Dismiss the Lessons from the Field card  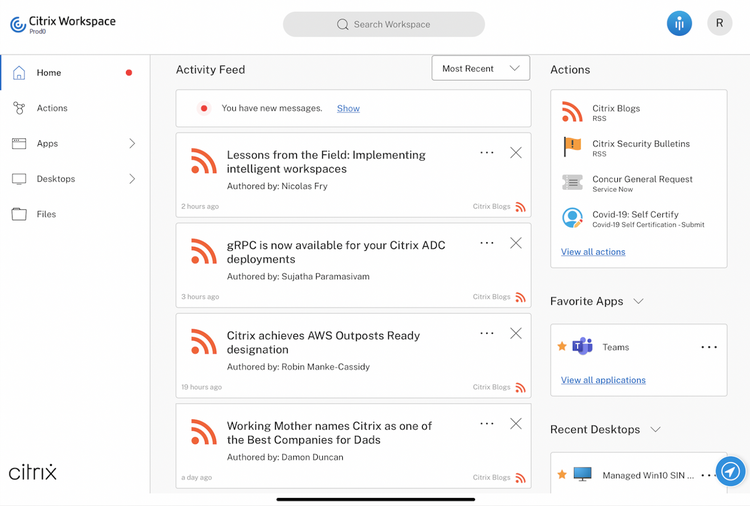tap(516, 153)
